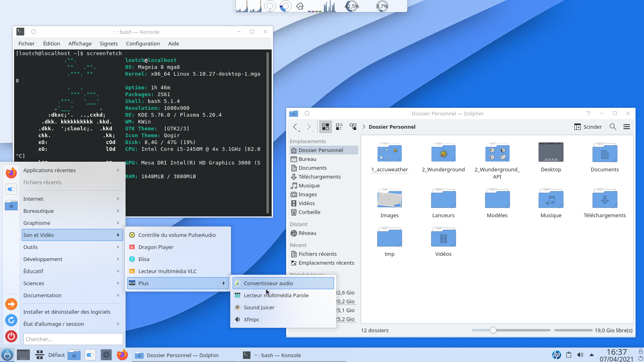Click the orange logout arrow in launcher sidebar
Image resolution: width=644 pixels, height=362 pixels.
[x=11, y=304]
